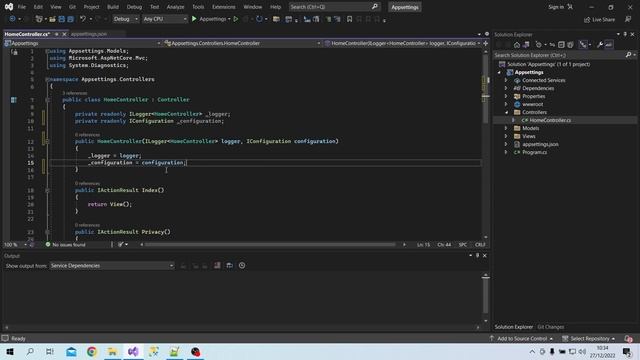Switch to the Git Changes tab
The image size is (640, 360).
click(x=551, y=327)
